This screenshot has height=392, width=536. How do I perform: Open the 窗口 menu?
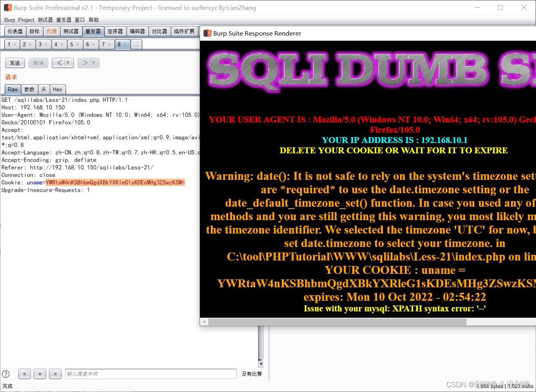pos(80,20)
